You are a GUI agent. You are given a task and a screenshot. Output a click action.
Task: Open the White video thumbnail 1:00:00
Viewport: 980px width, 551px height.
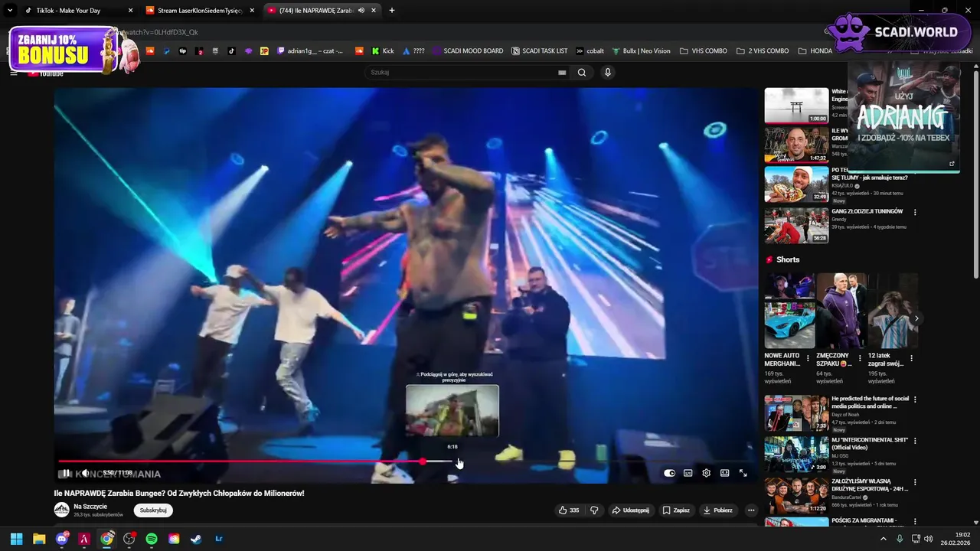pos(796,106)
